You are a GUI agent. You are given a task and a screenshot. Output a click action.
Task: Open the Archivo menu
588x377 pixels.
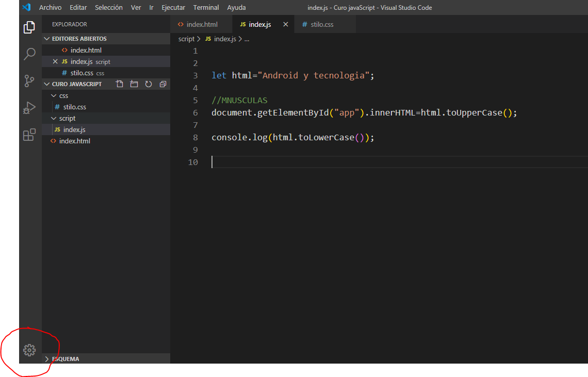point(50,8)
